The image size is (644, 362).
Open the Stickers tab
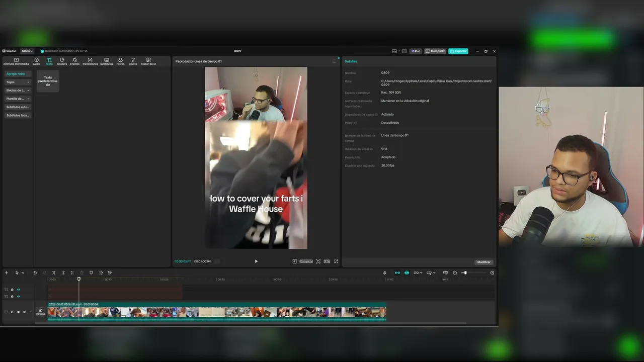(x=62, y=61)
